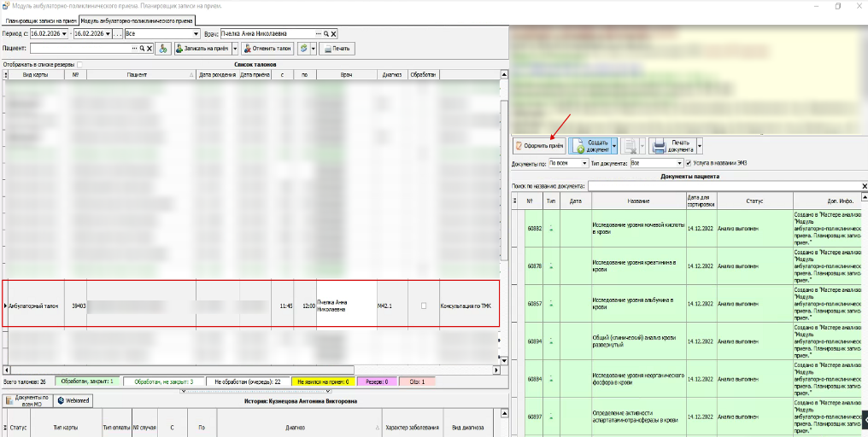The width and height of the screenshot is (868, 437).
Task: Click Печать документа printer icon
Action: click(x=660, y=146)
